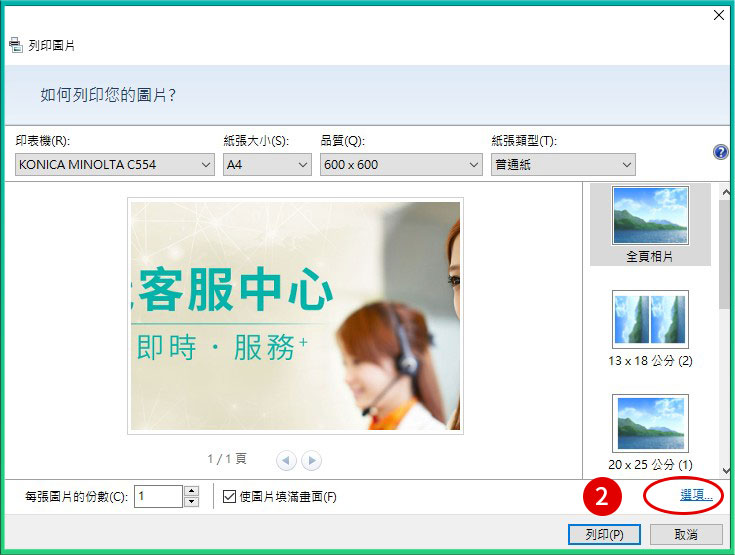
Task: Click the 如何列印您的圖片? heading
Action: click(108, 95)
